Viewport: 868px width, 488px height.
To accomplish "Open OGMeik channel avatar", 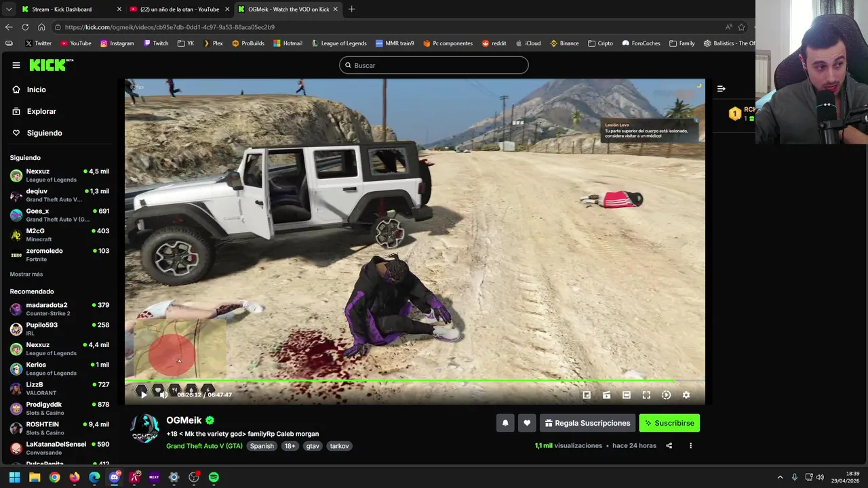I will point(145,429).
